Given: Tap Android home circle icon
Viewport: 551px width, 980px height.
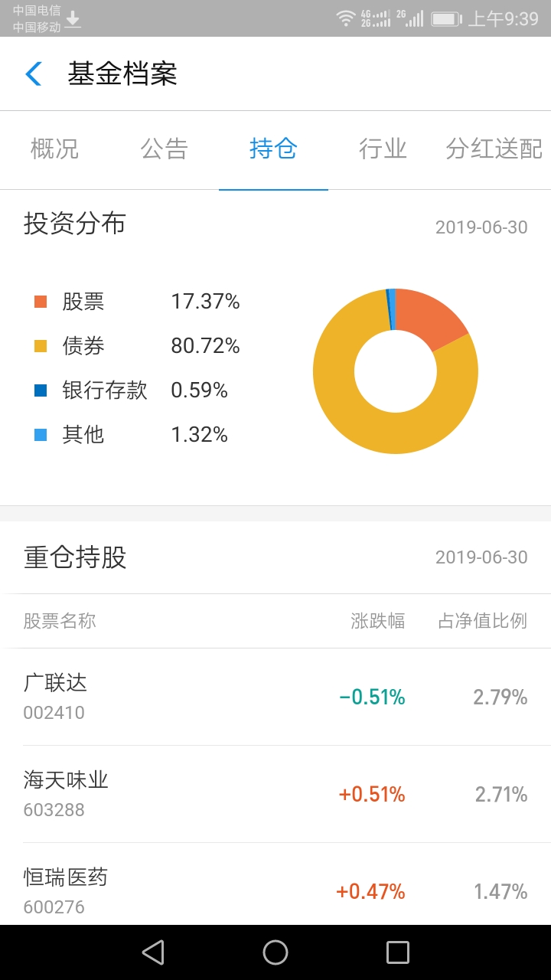Looking at the screenshot, I should pyautogui.click(x=275, y=952).
